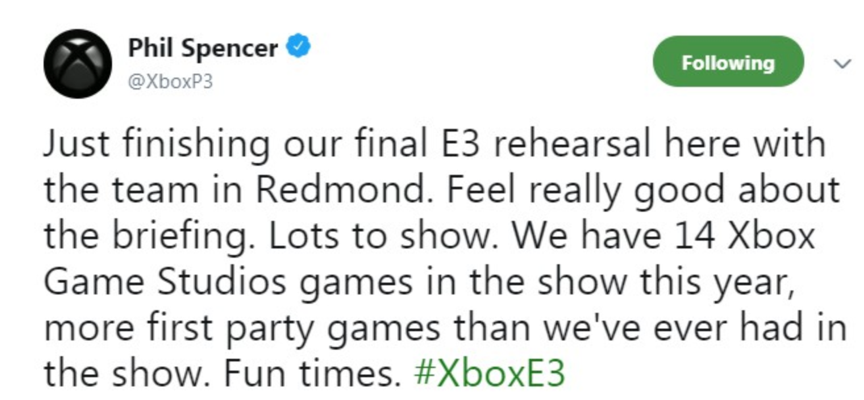The width and height of the screenshot is (864, 400).
Task: Expand the tweet options chevron menu
Action: pyautogui.click(x=842, y=64)
